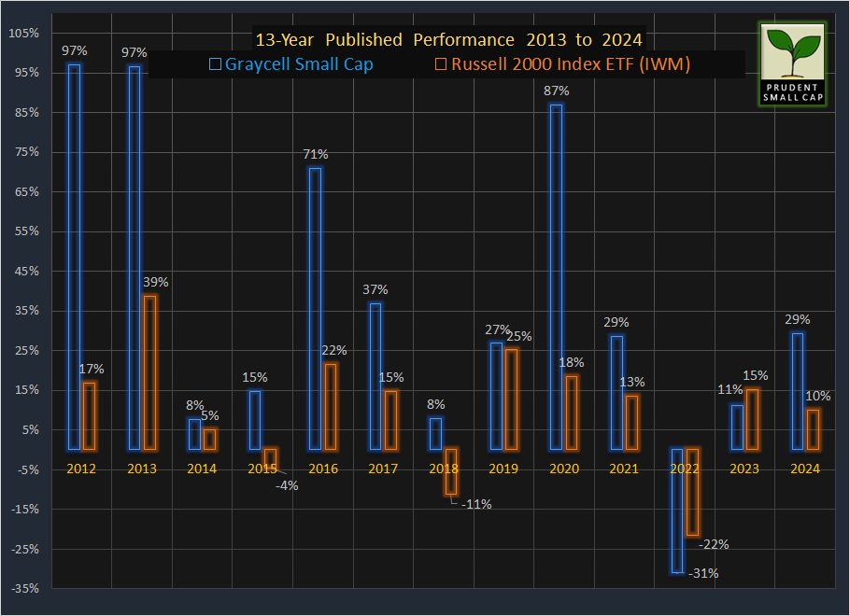Screen dimensions: 850x616
Task: Click the '27%' data label for 2019
Action: coord(497,330)
